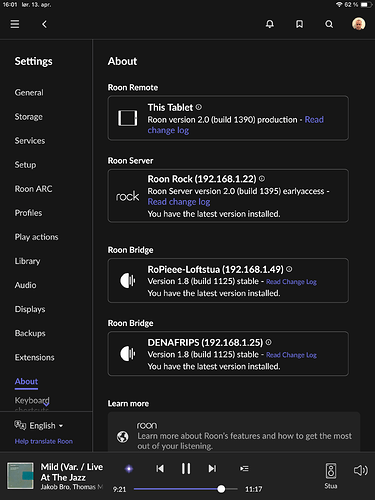Screen dimensions: 375x500
Task: Click the track progress slider handle
Action: pyautogui.click(x=221, y=489)
